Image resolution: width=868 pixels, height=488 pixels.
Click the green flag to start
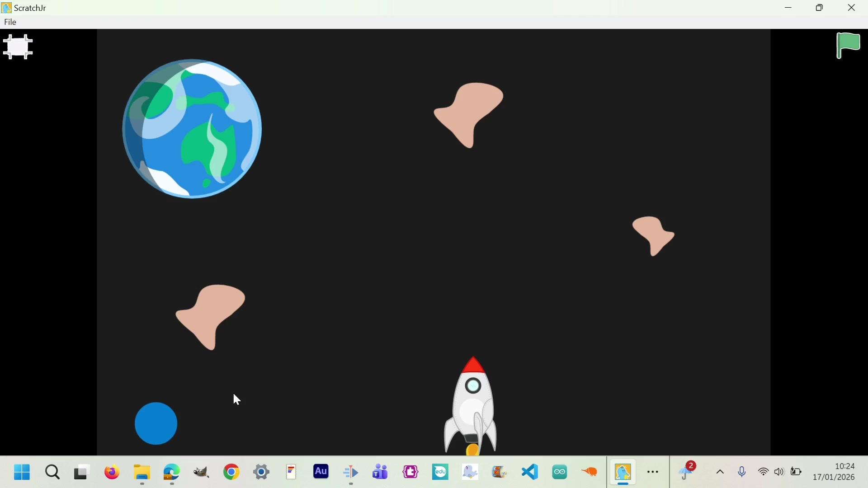(x=849, y=46)
